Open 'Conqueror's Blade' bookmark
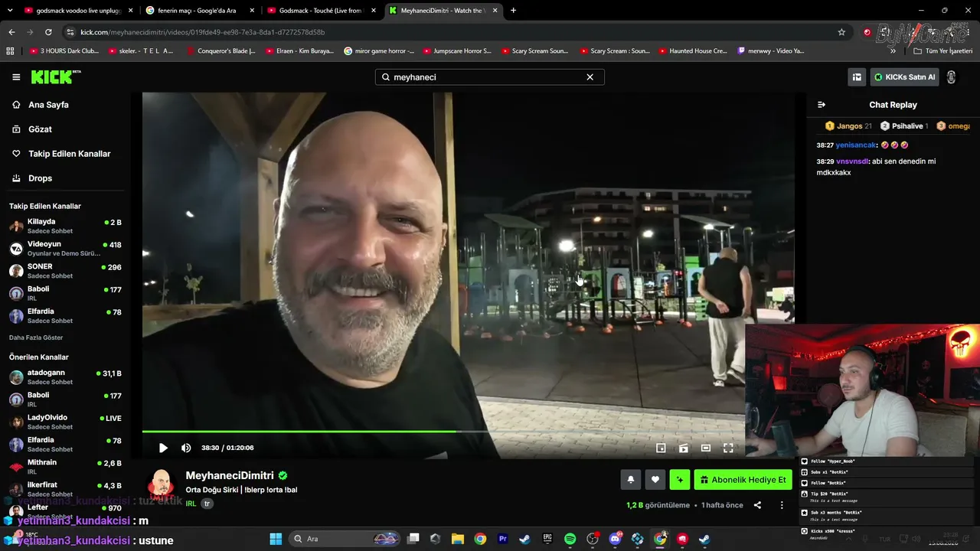The image size is (980, 551). (220, 51)
